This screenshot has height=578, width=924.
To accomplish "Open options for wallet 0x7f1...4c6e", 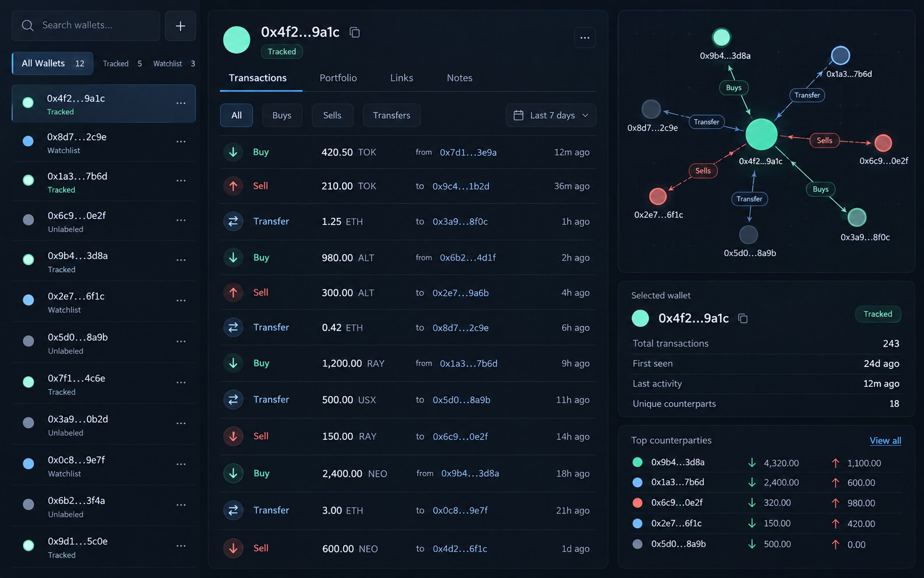I will click(181, 383).
